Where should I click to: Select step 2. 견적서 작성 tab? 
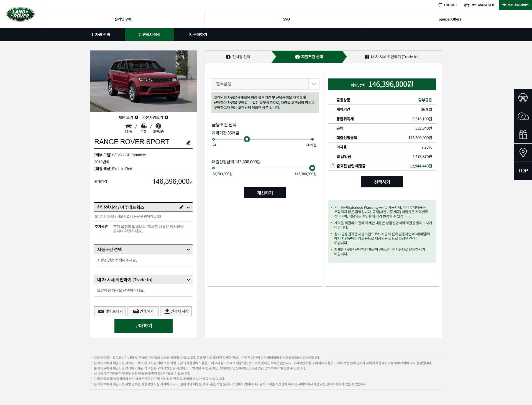coord(149,35)
